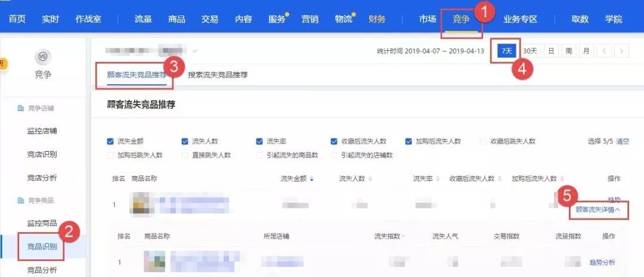The image size is (644, 277).
Task: Uncheck the 流失人数 checkbox
Action: (x=185, y=141)
